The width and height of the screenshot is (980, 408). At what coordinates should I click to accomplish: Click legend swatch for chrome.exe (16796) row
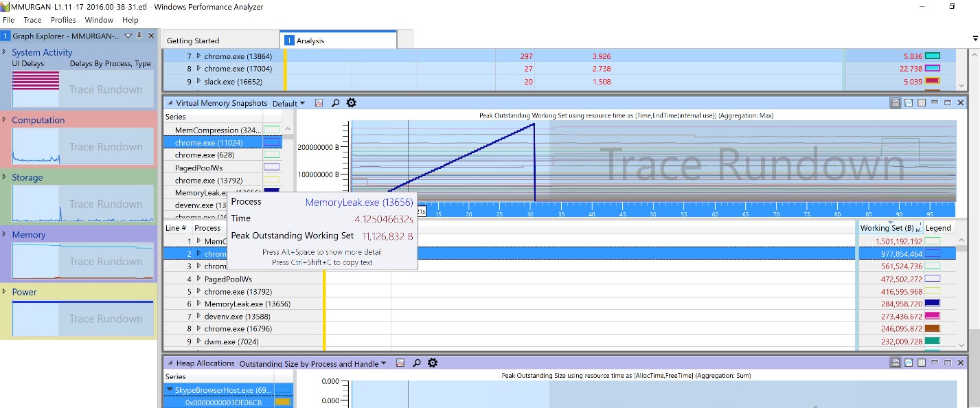tap(933, 328)
